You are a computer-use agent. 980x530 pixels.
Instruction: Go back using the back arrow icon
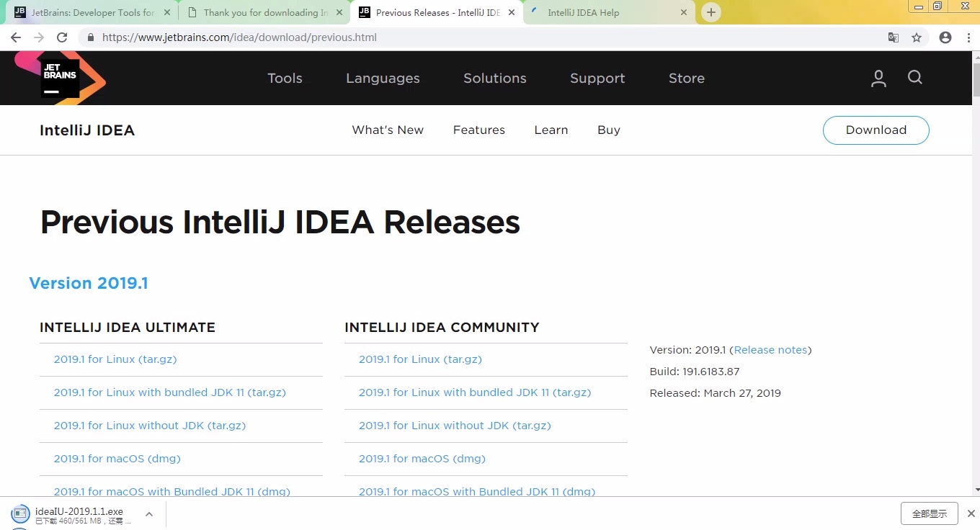point(16,37)
